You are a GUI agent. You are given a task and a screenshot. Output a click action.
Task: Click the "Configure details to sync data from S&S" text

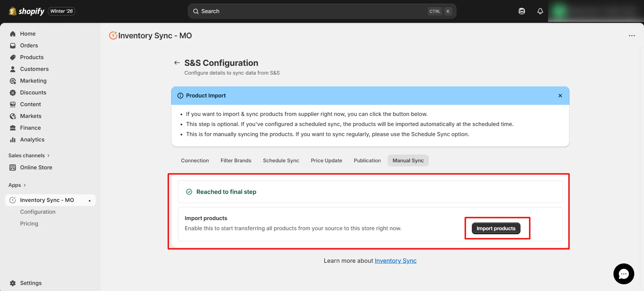point(232,73)
